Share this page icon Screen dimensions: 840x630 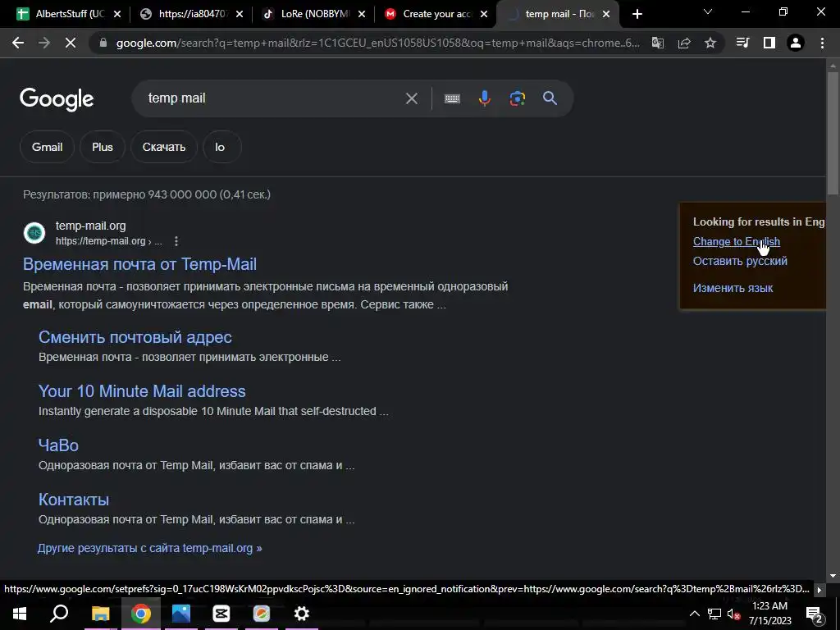(x=684, y=43)
